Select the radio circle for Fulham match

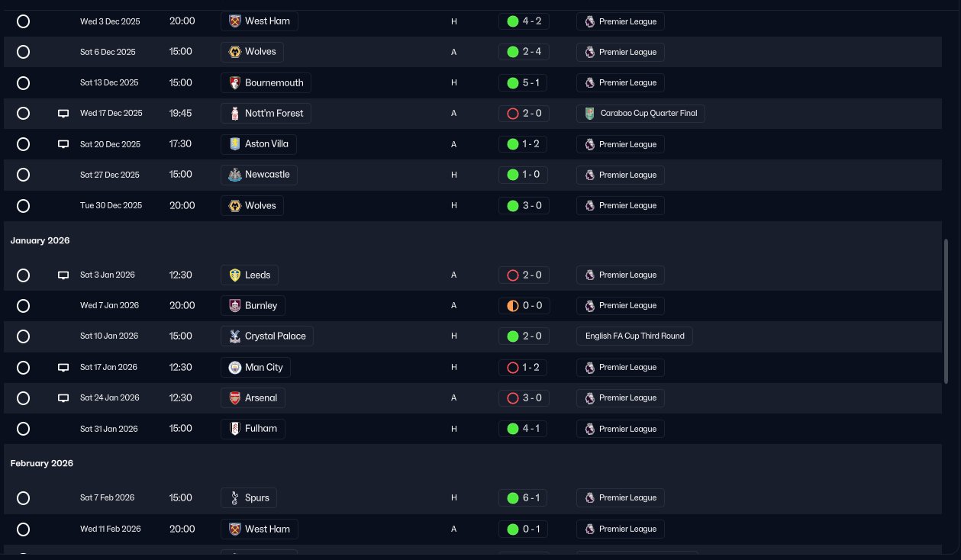click(23, 429)
